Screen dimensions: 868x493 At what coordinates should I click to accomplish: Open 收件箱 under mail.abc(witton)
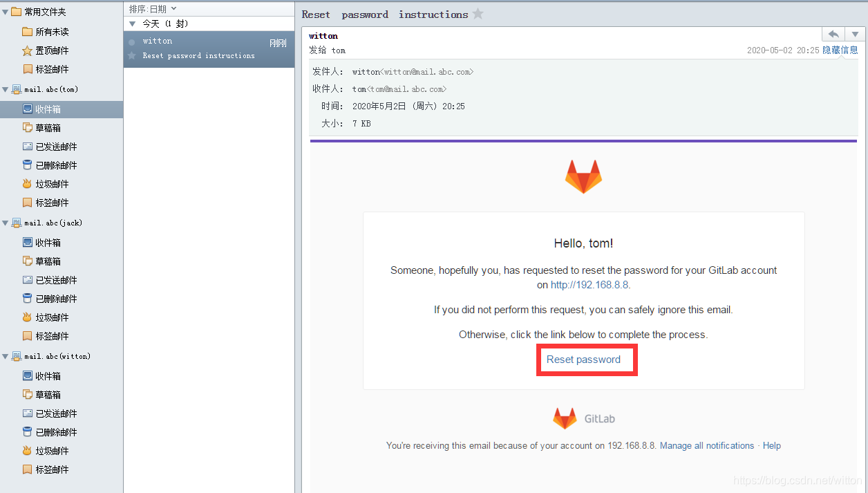coord(41,376)
